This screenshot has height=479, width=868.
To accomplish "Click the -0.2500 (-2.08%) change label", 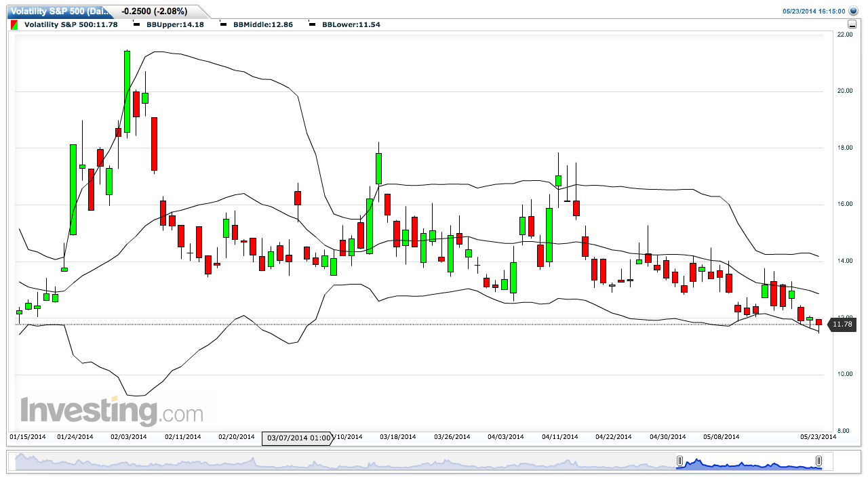I will [153, 12].
